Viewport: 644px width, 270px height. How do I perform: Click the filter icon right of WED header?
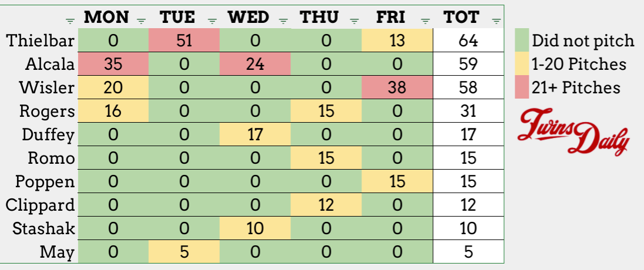(283, 21)
